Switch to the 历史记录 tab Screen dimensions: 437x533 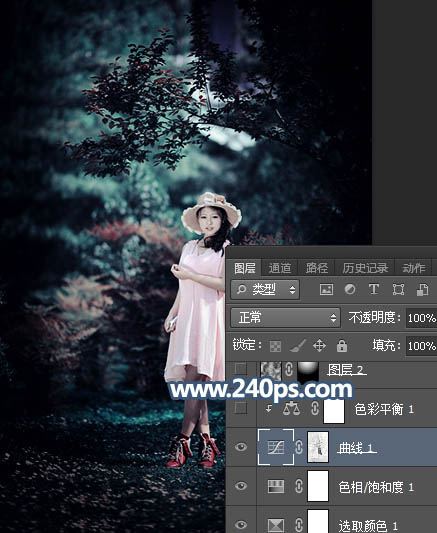coord(365,268)
